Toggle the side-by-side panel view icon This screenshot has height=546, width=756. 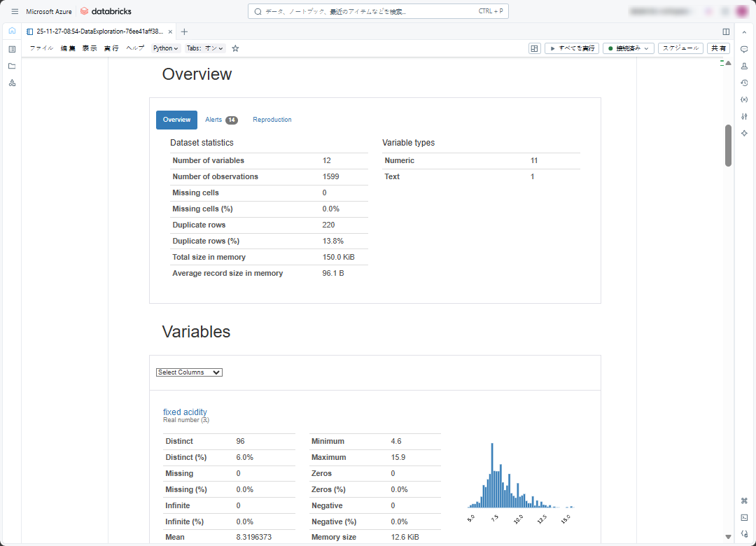click(x=726, y=31)
